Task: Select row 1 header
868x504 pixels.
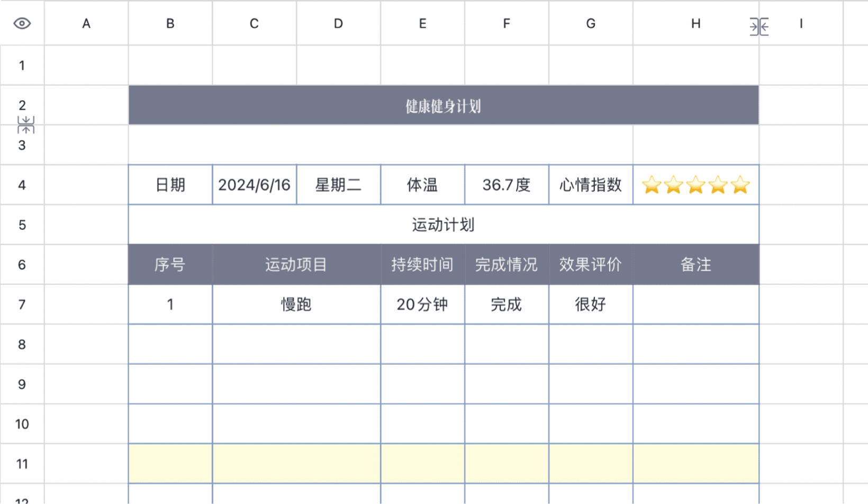Action: pyautogui.click(x=22, y=65)
